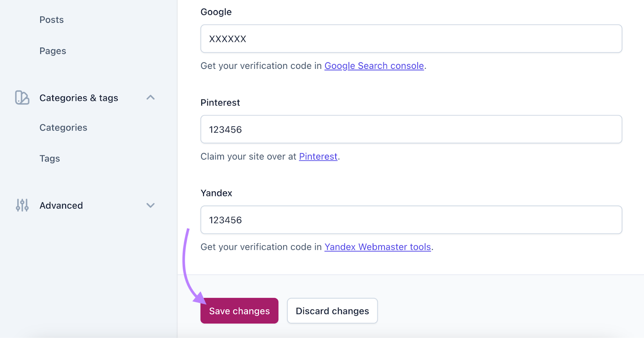Select the Categories & tags sidebar icon

point(22,97)
